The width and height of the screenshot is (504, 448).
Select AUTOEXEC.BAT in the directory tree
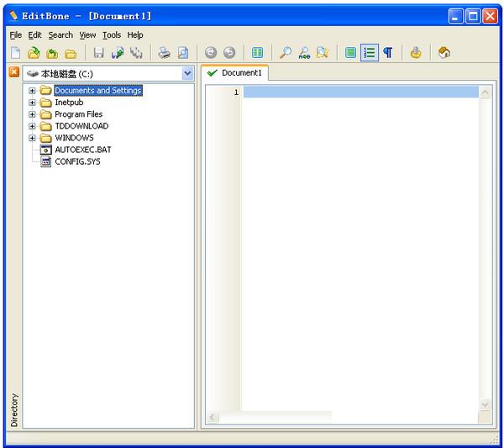(82, 150)
